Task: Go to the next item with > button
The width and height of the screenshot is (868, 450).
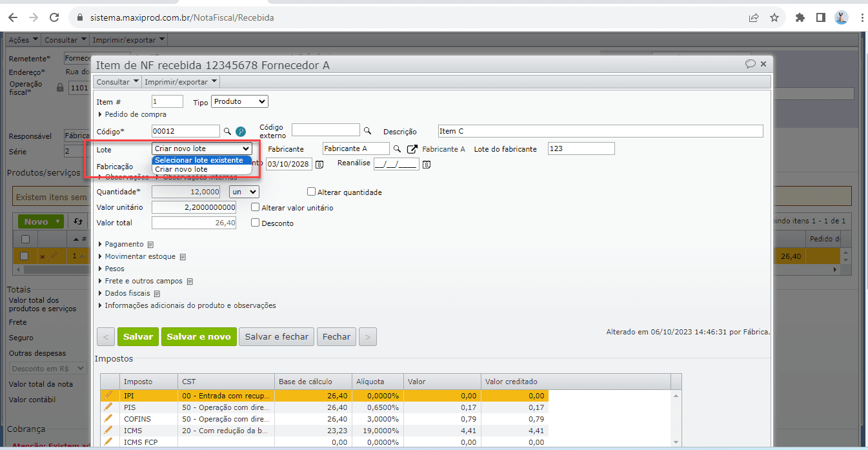Action: pos(368,336)
